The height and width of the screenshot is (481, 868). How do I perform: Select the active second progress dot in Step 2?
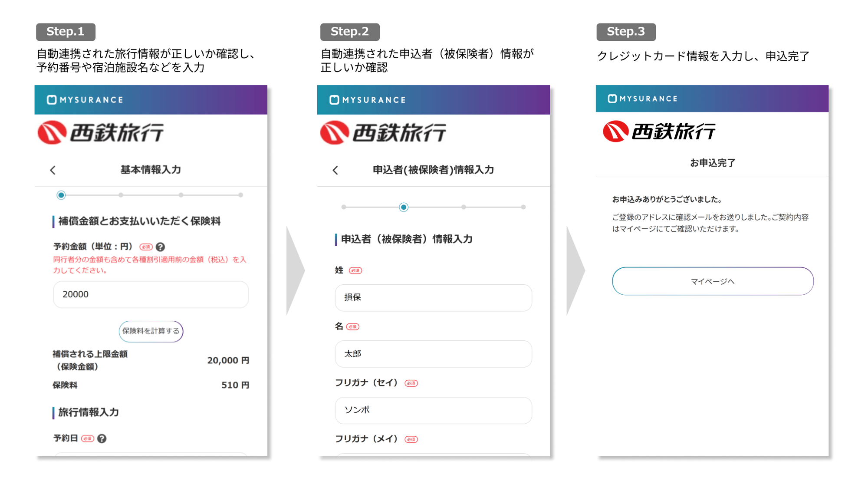tap(404, 207)
